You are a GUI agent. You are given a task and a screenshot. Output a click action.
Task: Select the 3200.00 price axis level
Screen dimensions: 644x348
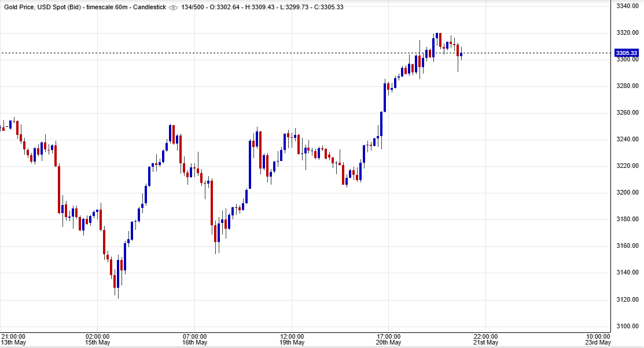[627, 193]
